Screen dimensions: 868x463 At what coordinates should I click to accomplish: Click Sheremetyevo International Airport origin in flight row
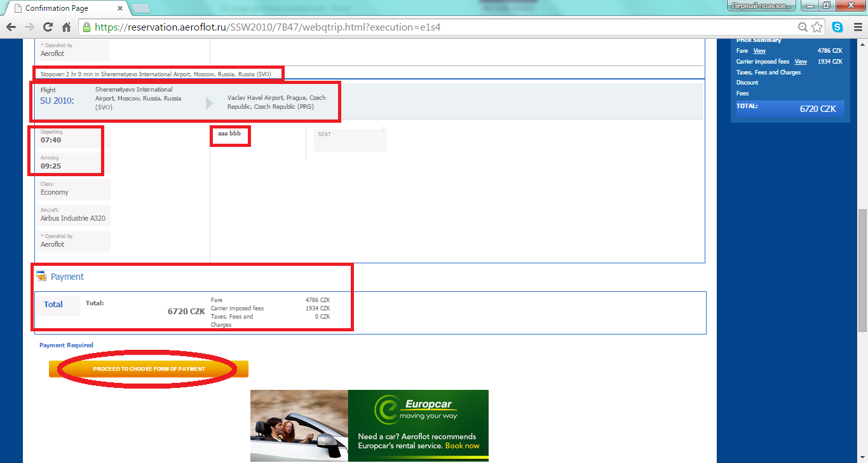click(x=138, y=99)
